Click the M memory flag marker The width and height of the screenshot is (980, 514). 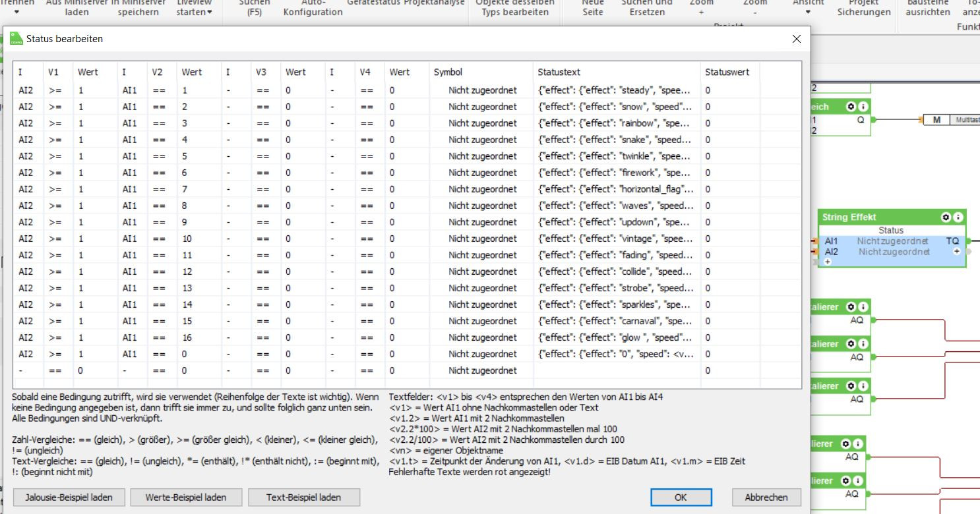(x=936, y=120)
